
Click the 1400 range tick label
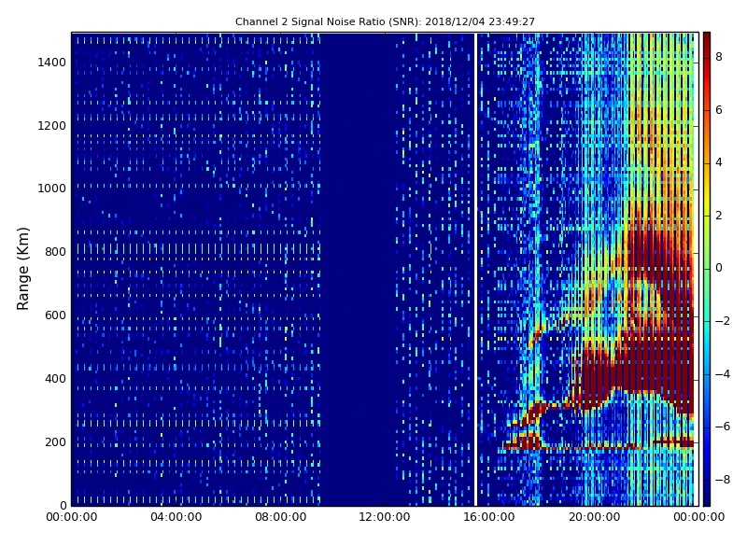[52, 63]
